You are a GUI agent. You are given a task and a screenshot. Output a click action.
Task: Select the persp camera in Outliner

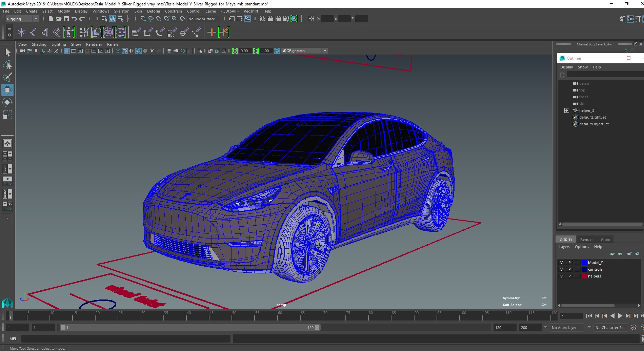click(584, 83)
